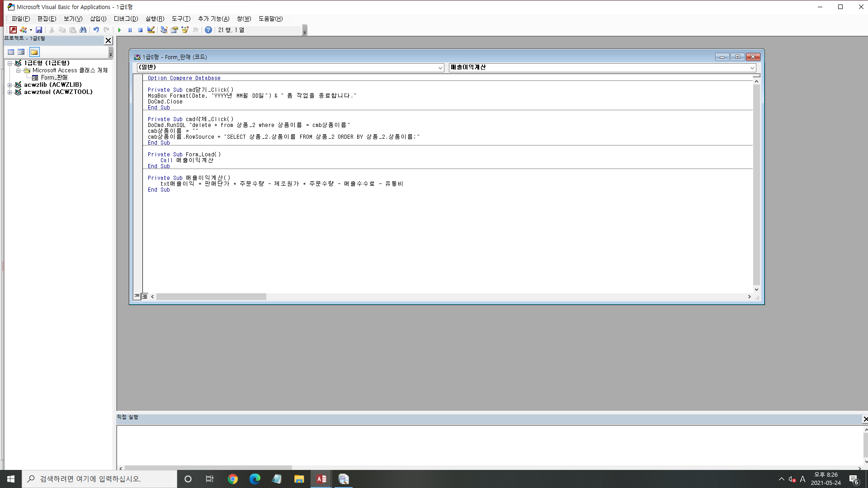Expand the acwzlib (ACWZLIB) project node

point(9,85)
